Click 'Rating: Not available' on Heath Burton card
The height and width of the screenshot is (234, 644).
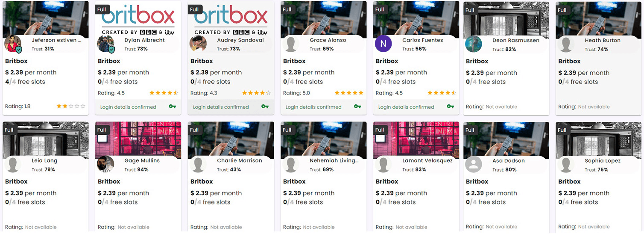[x=584, y=107]
